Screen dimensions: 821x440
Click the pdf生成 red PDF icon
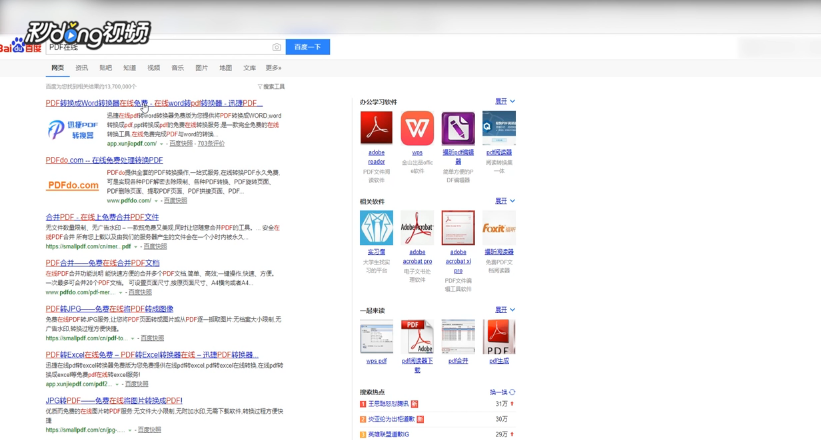pos(499,337)
